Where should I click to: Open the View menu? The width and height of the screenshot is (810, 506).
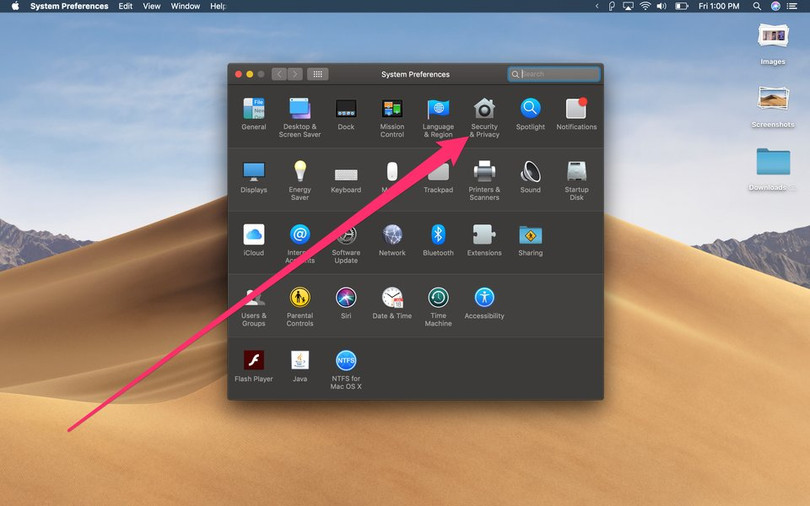click(151, 6)
